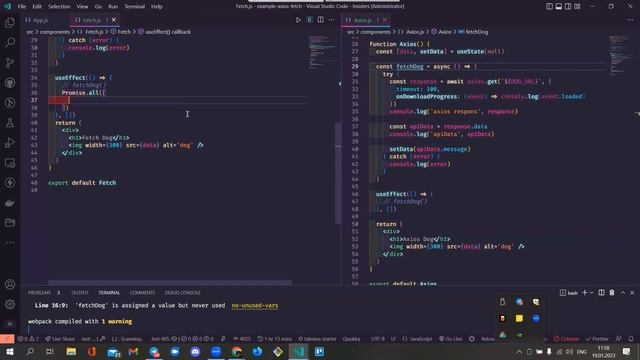Switch to the Debug Console tab
Viewport: 640px width, 360px height.
point(182,293)
